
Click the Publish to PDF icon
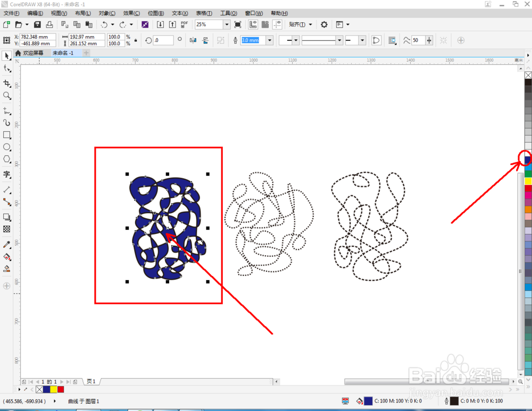[x=184, y=24]
